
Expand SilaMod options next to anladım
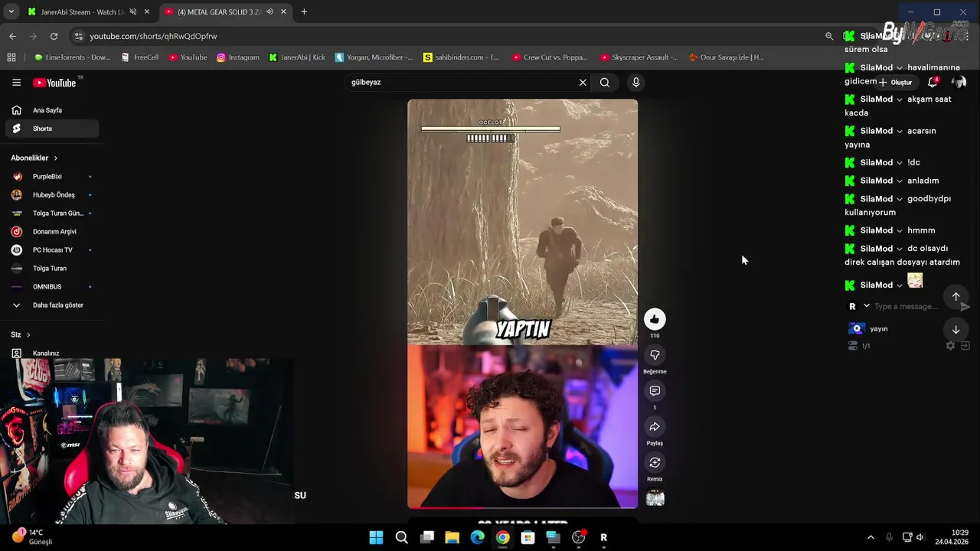(x=900, y=181)
